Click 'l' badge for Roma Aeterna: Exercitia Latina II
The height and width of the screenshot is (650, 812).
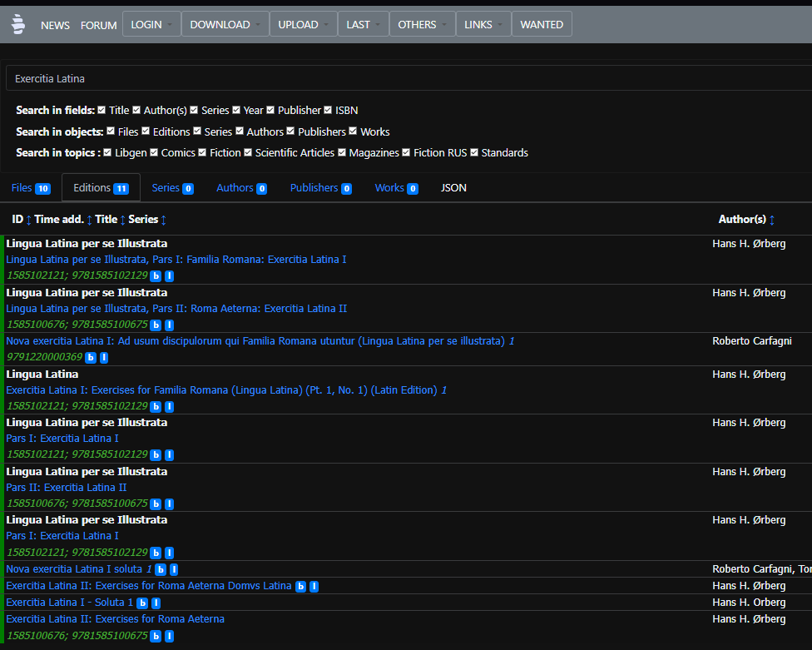(x=169, y=325)
